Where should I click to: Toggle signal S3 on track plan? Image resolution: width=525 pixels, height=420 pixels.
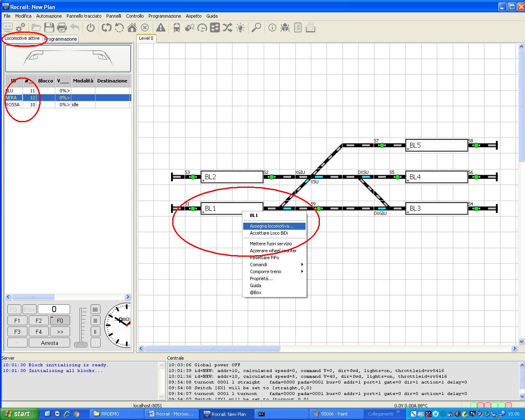[x=193, y=177]
